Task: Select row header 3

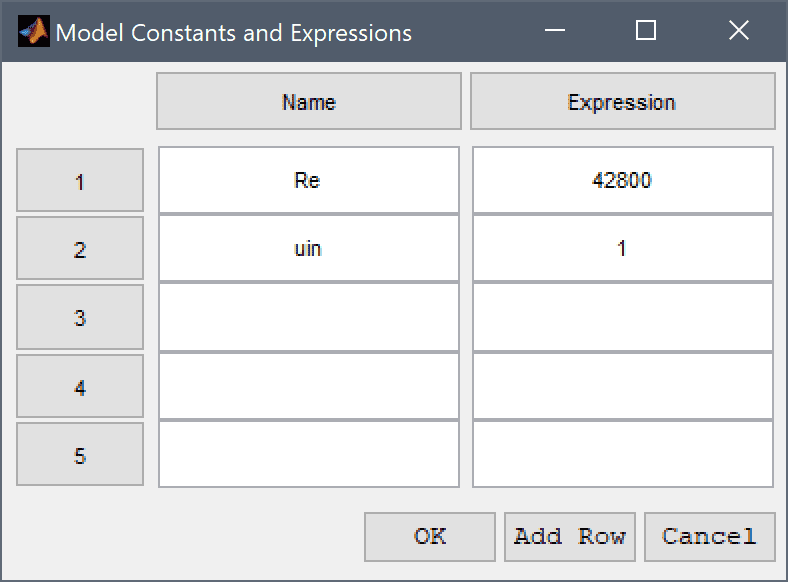Action: tap(80, 317)
